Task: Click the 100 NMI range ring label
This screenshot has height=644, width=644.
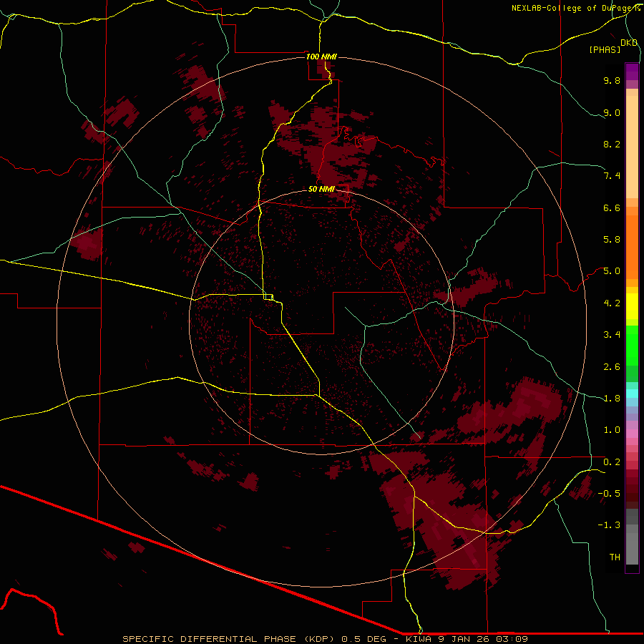Action: (x=321, y=57)
